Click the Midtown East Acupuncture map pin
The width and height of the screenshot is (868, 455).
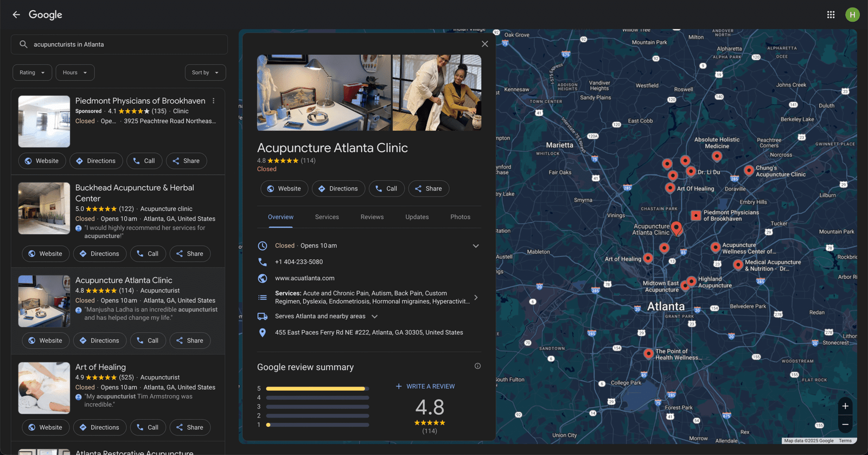tap(685, 286)
